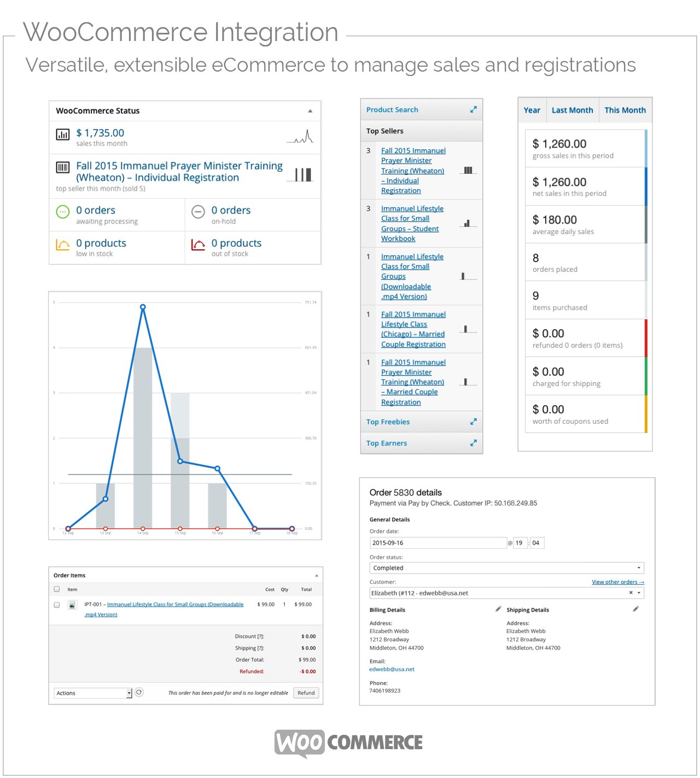Click the top seller sparkline bars

tap(300, 175)
